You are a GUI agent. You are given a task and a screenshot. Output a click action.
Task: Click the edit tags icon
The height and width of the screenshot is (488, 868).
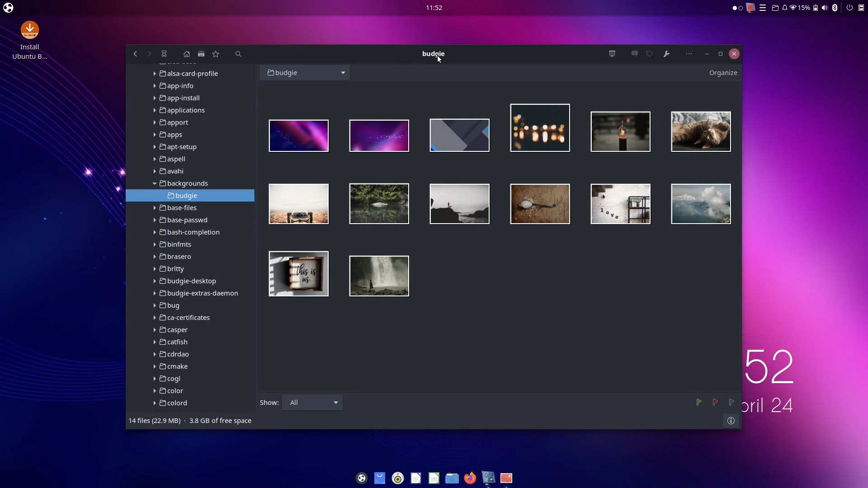click(649, 54)
